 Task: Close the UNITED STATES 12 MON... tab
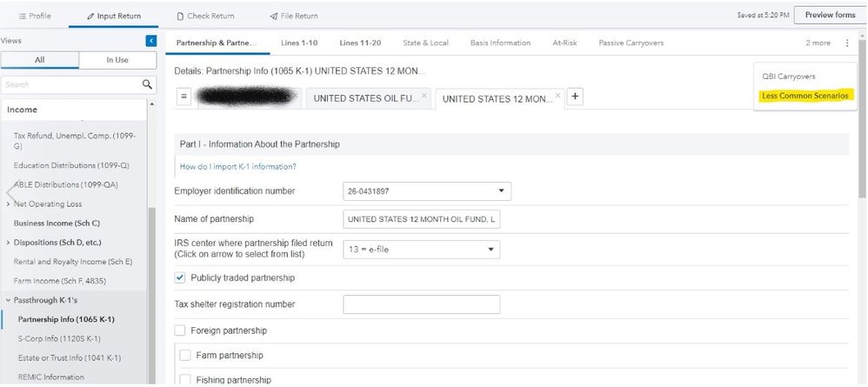(x=558, y=95)
